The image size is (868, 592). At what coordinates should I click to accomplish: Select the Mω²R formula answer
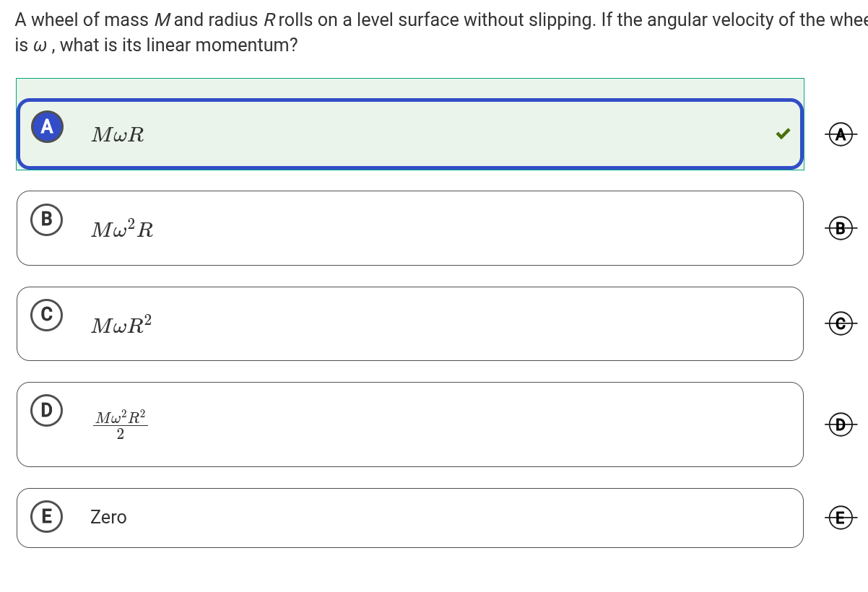122,230
